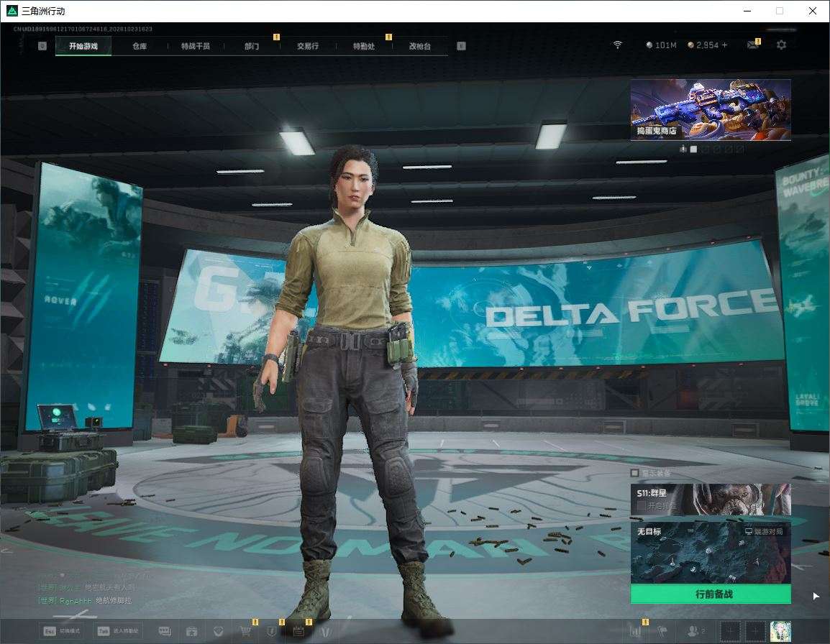Open the shopping cart store icon
The image size is (830, 644).
(x=245, y=631)
